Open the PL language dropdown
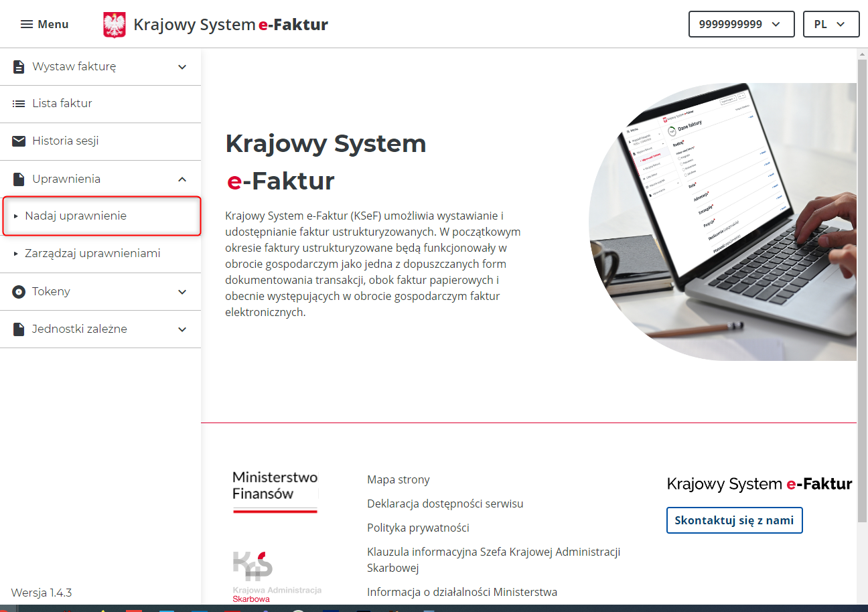 [x=831, y=24]
